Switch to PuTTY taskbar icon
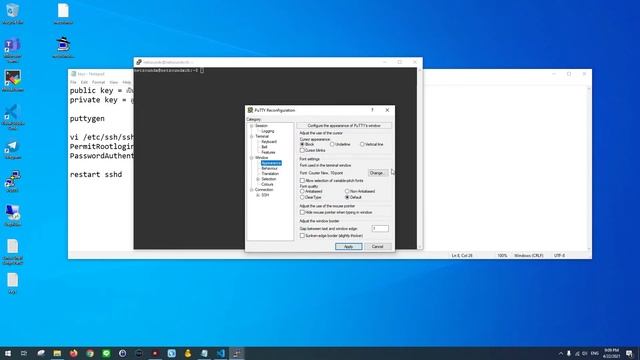The width and height of the screenshot is (640, 360). [237, 353]
